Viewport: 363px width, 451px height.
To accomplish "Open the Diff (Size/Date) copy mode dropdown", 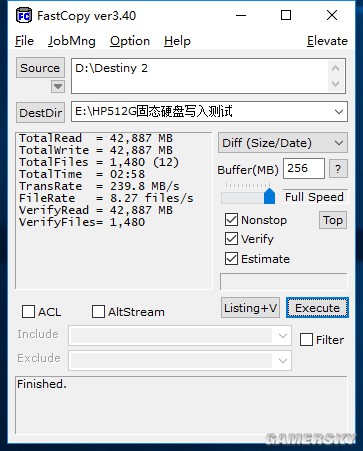I will [x=283, y=143].
